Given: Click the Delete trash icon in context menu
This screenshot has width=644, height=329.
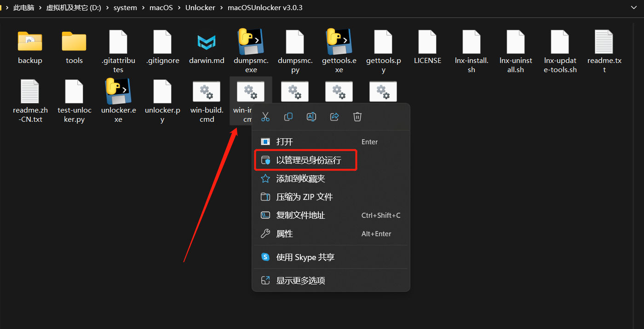Looking at the screenshot, I should point(357,117).
